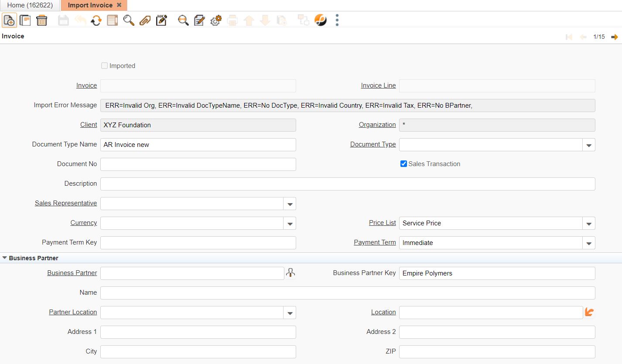Refresh the record with the circular arrows icon
The height and width of the screenshot is (364, 622).
point(96,20)
